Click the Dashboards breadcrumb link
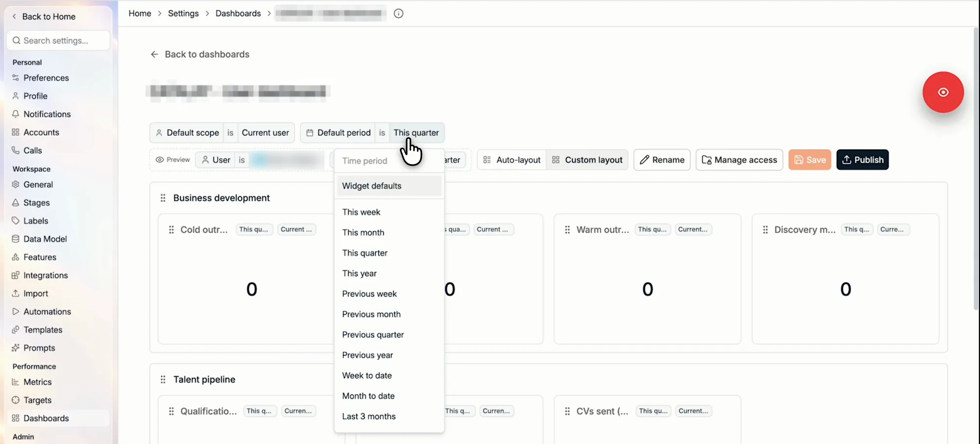This screenshot has height=444, width=980. click(238, 14)
